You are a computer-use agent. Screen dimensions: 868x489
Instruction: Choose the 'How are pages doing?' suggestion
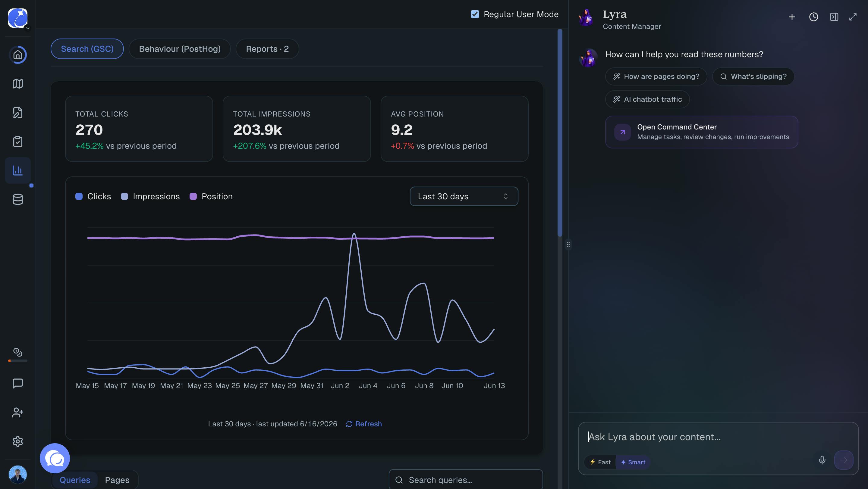(x=656, y=76)
